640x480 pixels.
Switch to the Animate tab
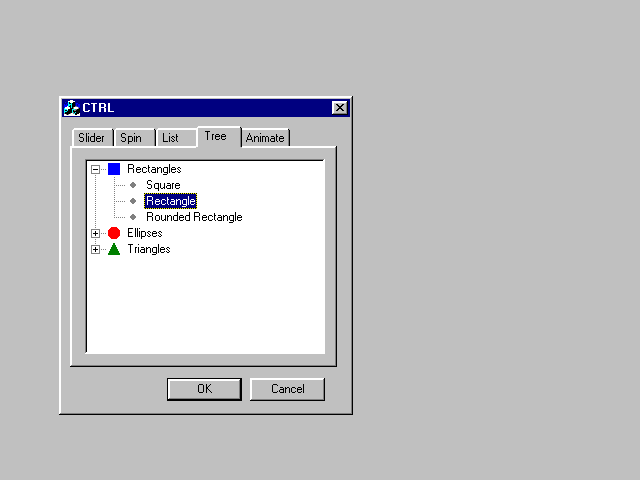(x=265, y=138)
